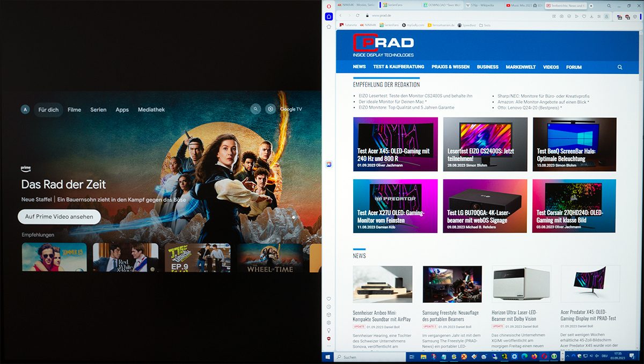Open Task View on Windows taskbar
The width and height of the screenshot is (644, 364).
(412, 357)
